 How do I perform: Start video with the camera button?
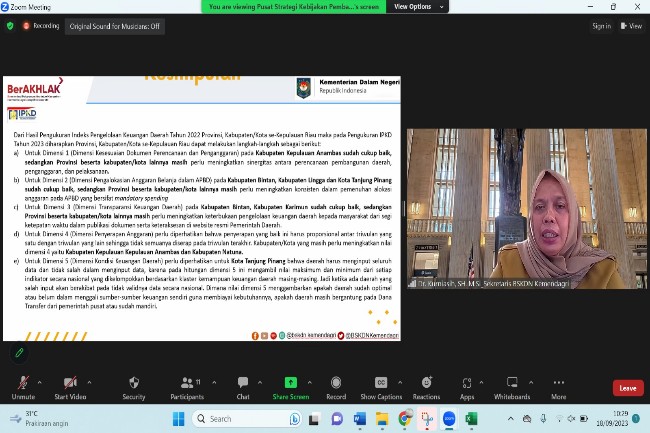68,384
